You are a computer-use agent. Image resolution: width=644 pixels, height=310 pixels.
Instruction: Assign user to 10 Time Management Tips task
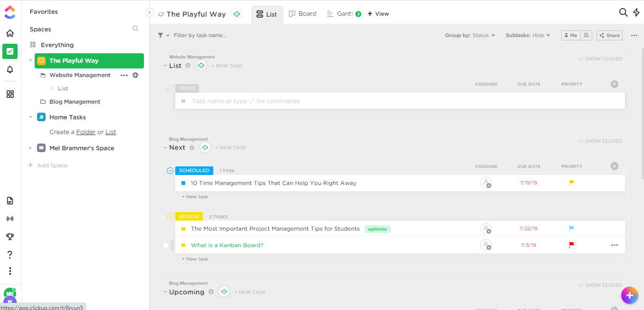click(x=486, y=183)
